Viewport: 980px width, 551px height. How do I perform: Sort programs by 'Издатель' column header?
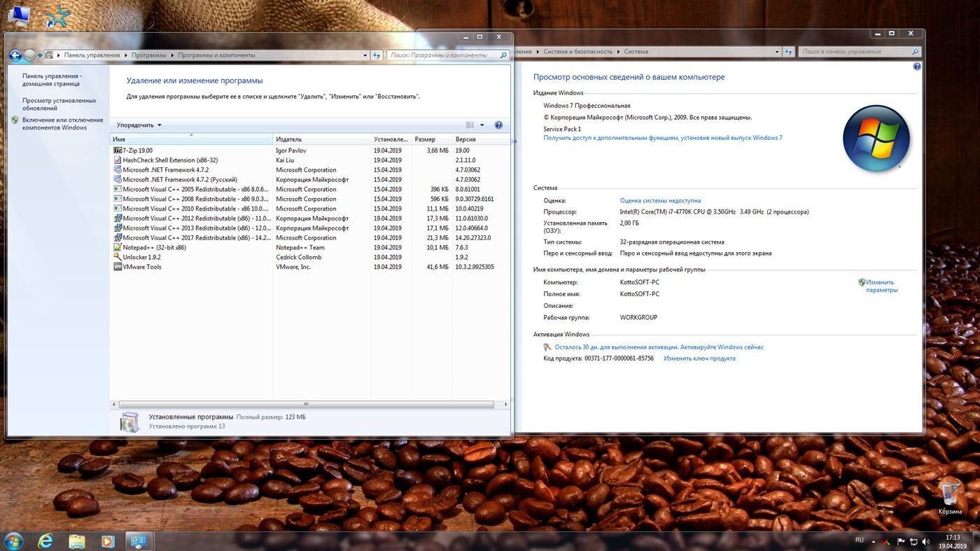point(321,139)
